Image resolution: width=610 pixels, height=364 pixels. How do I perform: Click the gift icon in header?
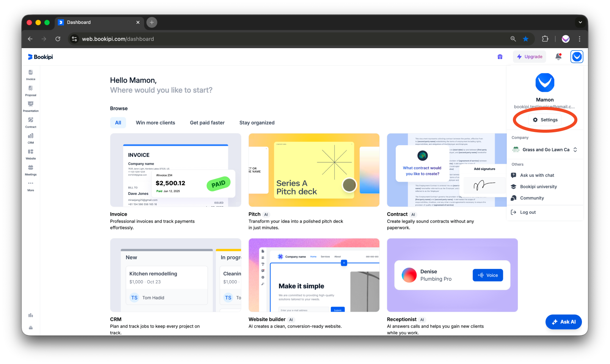point(500,57)
